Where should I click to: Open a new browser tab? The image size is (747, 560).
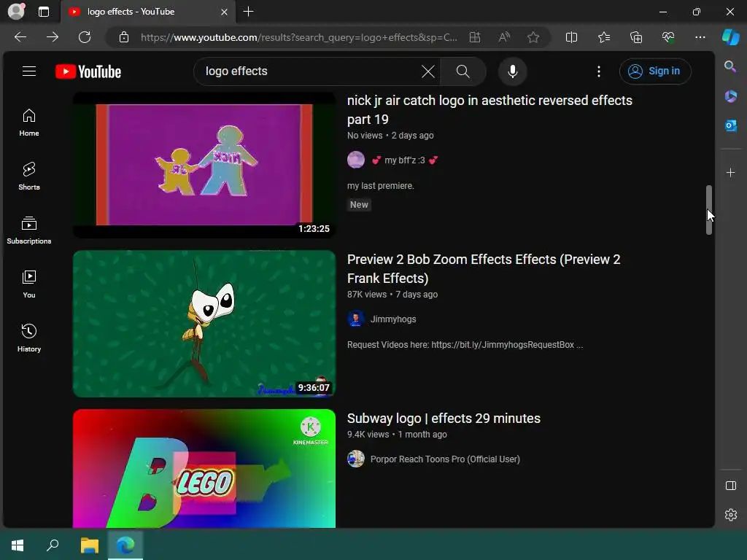[248, 12]
